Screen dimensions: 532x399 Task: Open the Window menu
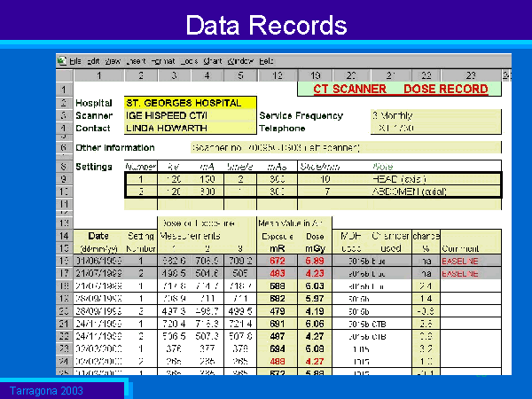tap(239, 61)
